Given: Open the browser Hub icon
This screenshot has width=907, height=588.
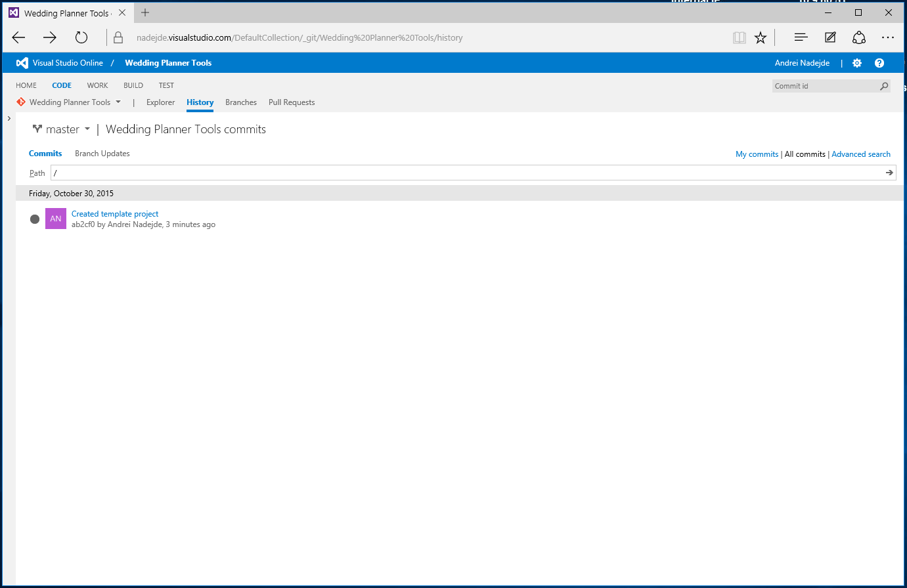Looking at the screenshot, I should click(801, 37).
